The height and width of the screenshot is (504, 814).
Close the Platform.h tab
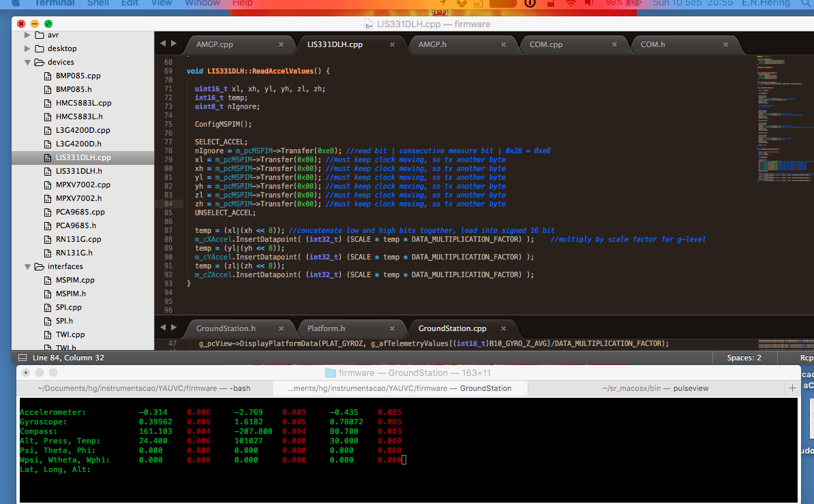coord(392,329)
